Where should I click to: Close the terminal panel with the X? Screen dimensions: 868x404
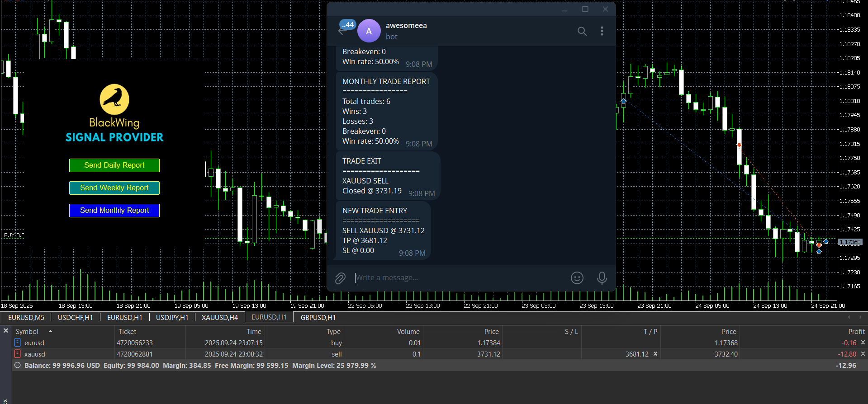click(x=6, y=331)
